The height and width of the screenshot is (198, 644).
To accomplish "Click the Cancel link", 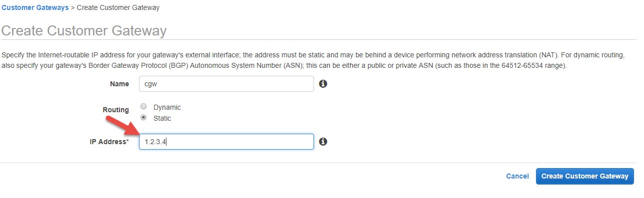I will pyautogui.click(x=517, y=176).
